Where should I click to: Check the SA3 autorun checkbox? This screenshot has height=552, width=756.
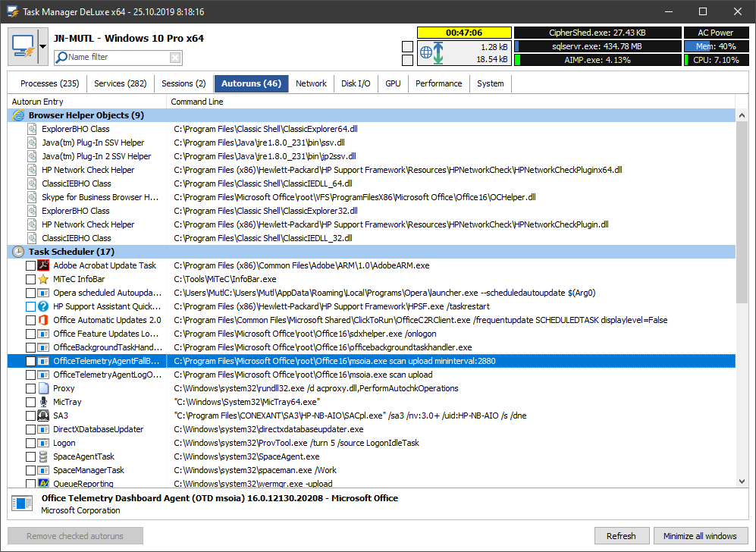point(30,416)
